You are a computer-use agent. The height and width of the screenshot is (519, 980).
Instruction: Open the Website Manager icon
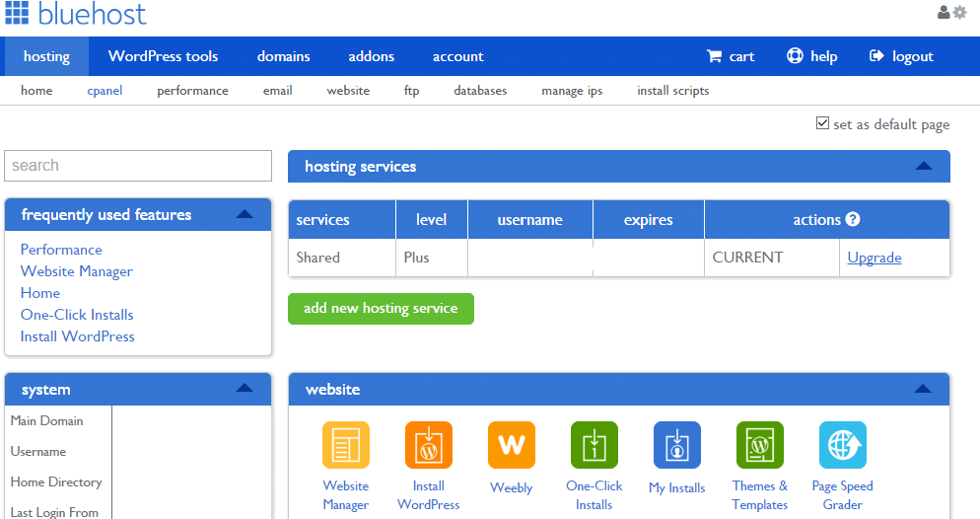tap(346, 445)
